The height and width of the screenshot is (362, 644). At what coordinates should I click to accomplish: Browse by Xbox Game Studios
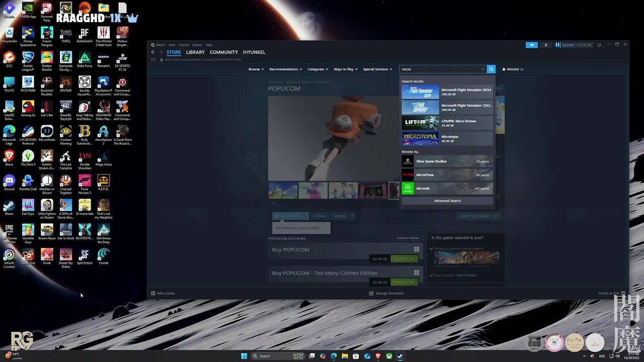coord(447,161)
